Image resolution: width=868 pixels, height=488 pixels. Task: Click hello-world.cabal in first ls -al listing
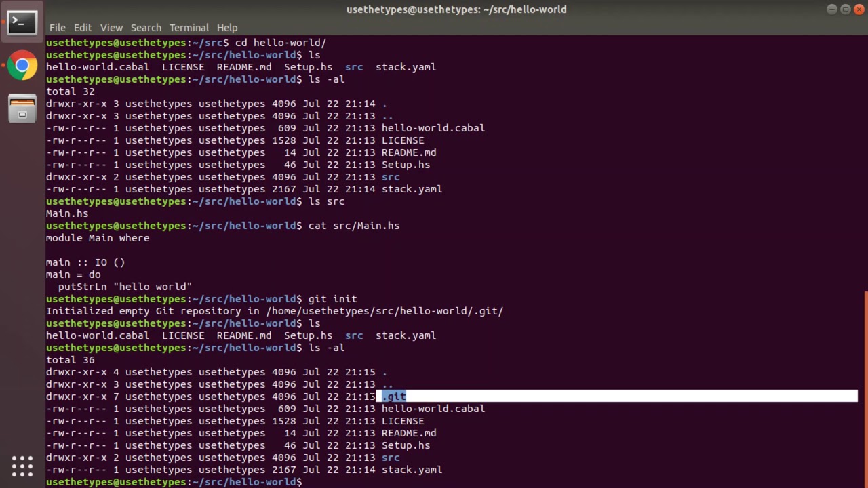433,128
